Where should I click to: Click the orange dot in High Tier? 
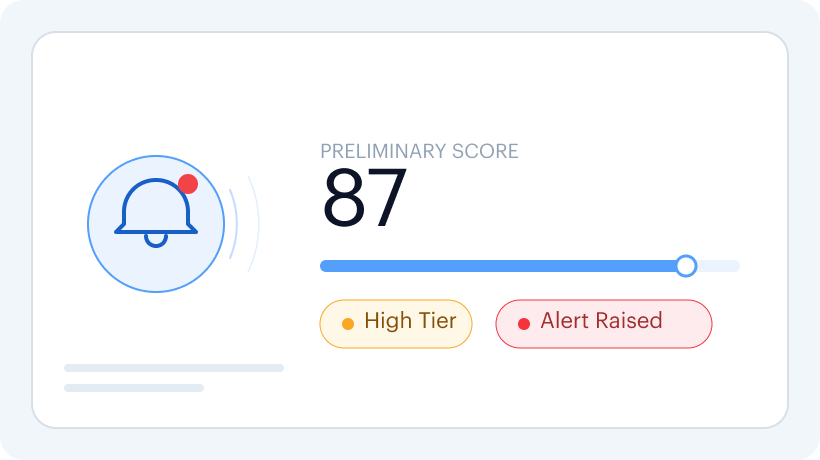coord(348,324)
